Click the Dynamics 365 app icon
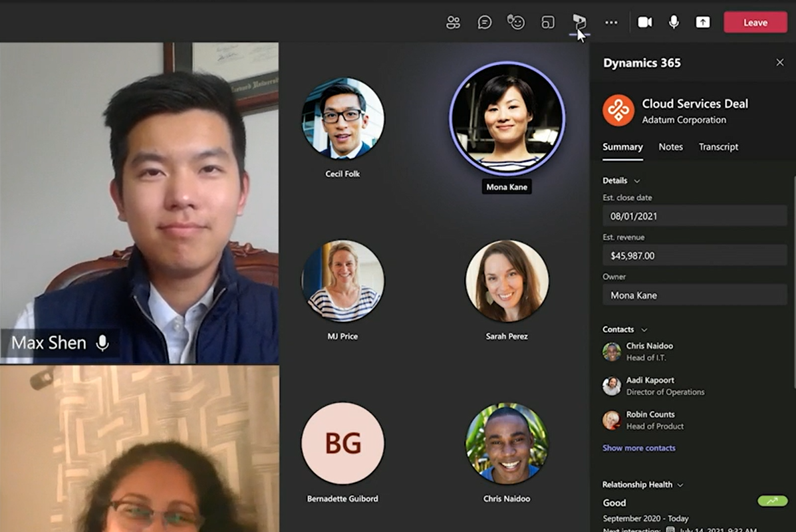This screenshot has width=796, height=532. [x=579, y=22]
